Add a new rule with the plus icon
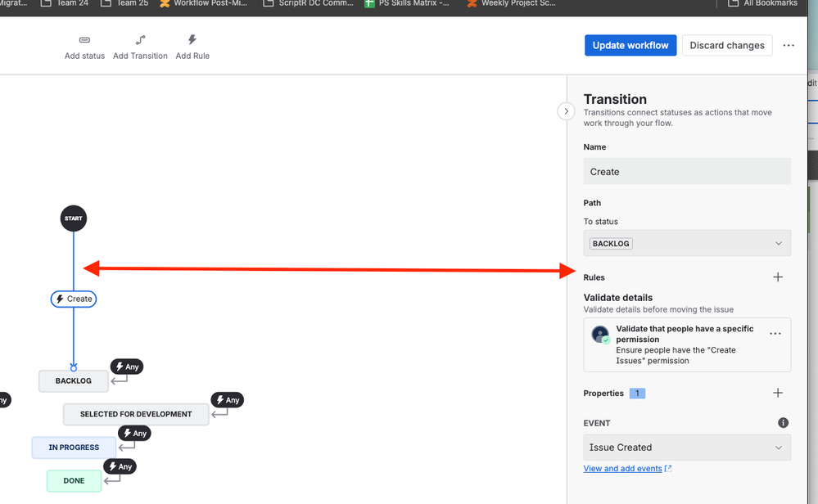Viewport: 818px width, 504px height. coord(778,277)
